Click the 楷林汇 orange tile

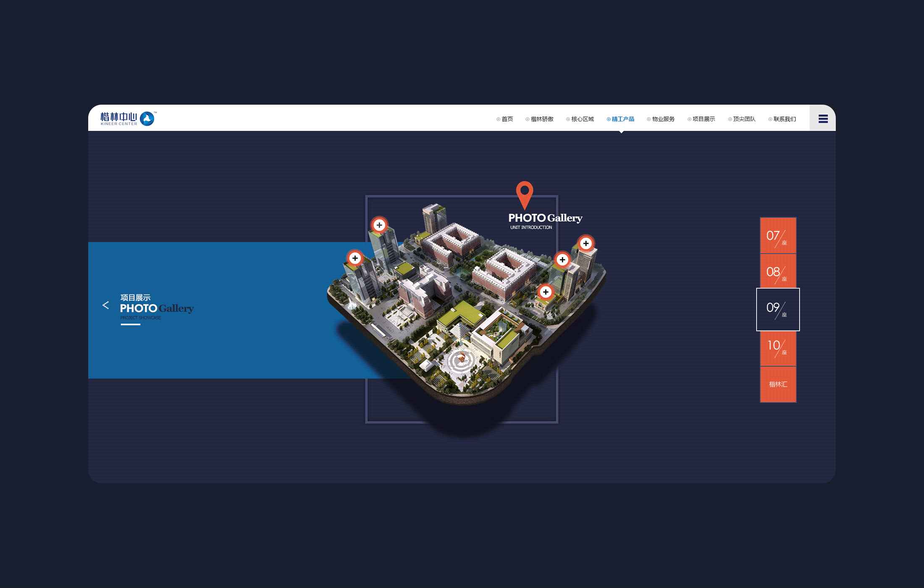pyautogui.click(x=778, y=384)
